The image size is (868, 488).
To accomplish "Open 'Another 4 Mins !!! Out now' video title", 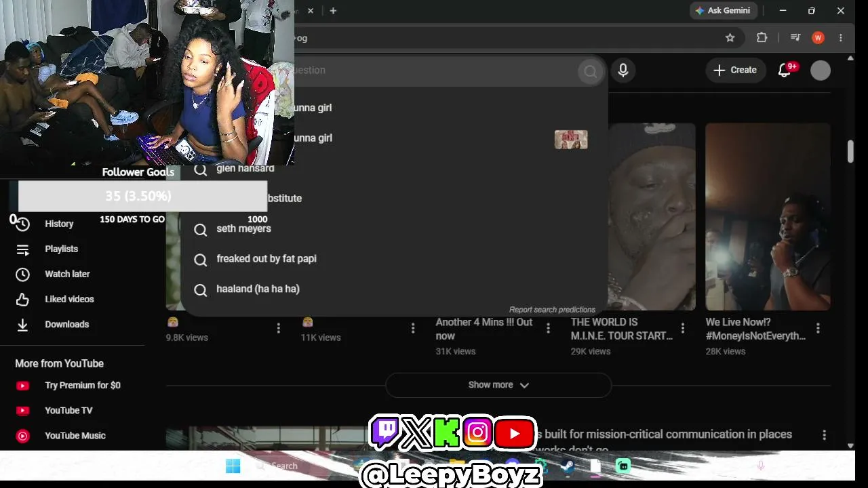I will click(x=484, y=329).
